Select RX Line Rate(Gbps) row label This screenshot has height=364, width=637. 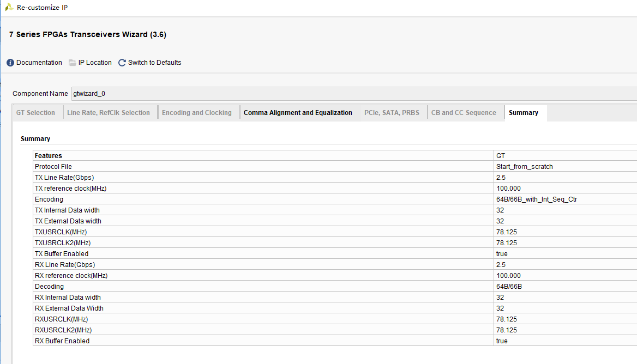[x=65, y=265]
